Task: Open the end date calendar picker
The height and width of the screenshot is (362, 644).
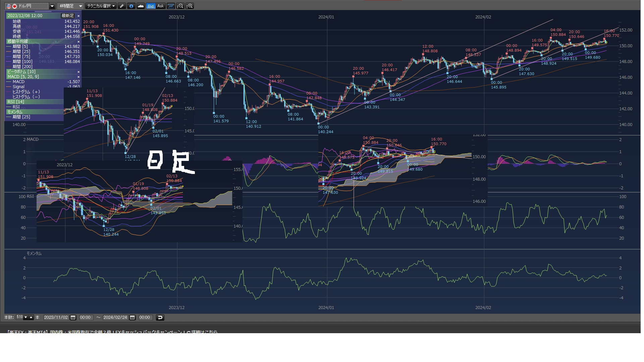Action: [x=132, y=317]
